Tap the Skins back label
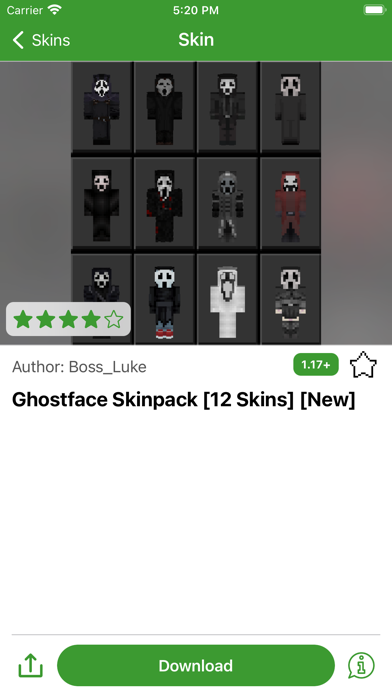 pos(51,40)
